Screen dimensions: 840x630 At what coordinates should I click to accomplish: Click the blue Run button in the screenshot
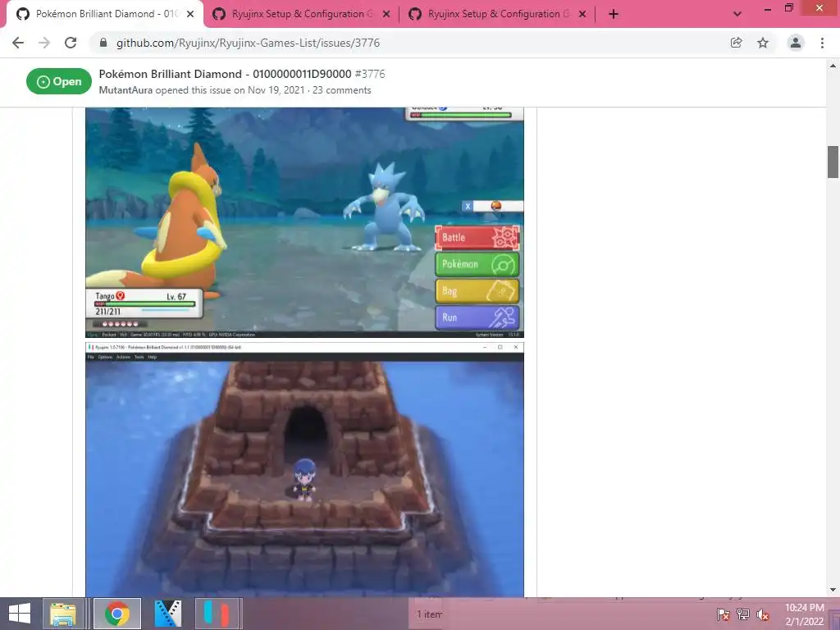pyautogui.click(x=477, y=317)
